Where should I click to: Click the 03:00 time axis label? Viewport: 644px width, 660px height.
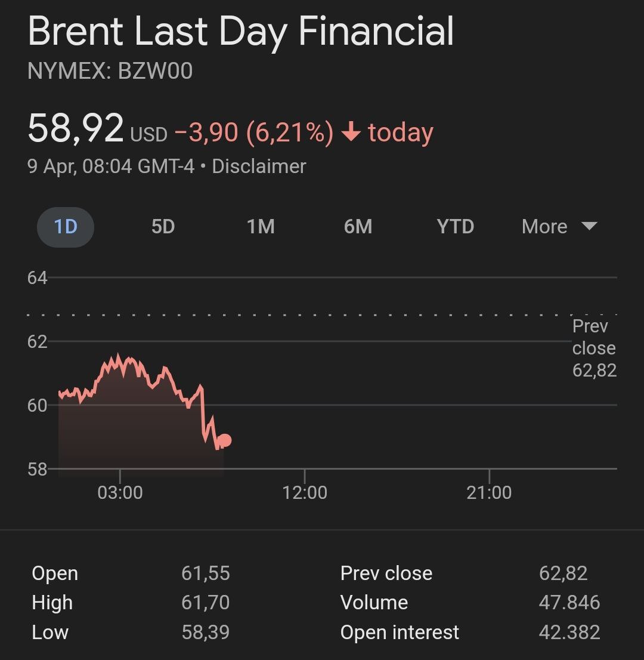(120, 493)
